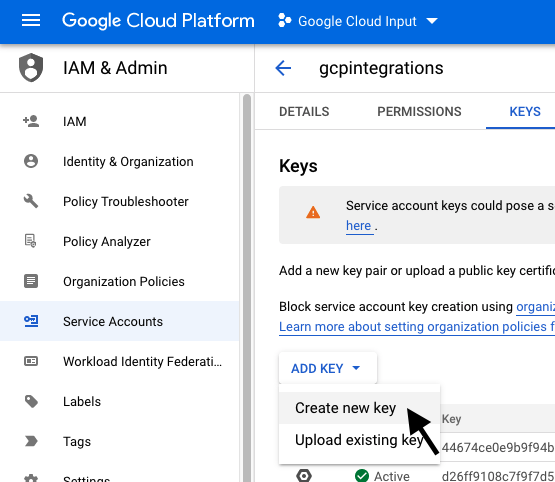Image resolution: width=555 pixels, height=482 pixels.
Task: Switch to the DETAILS tab
Action: [x=304, y=111]
